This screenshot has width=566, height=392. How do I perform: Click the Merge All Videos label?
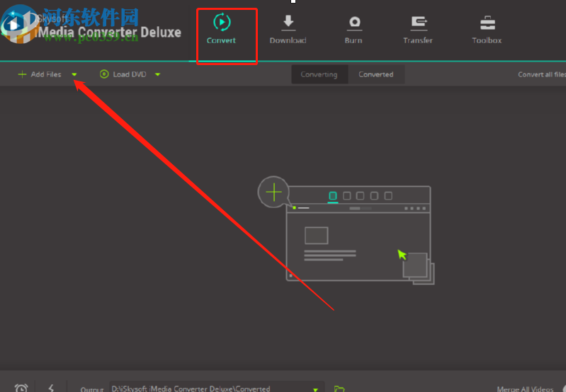(x=525, y=388)
